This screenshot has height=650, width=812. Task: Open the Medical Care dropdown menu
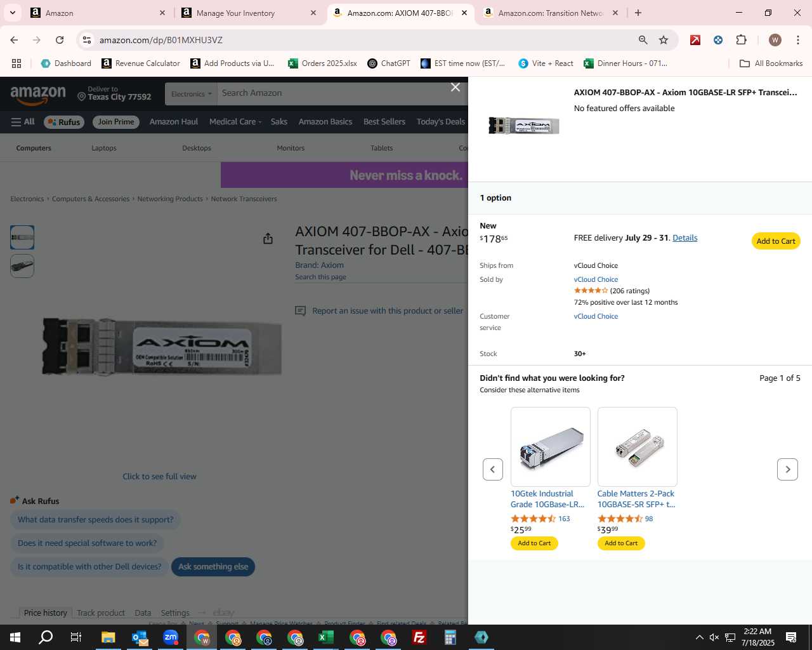point(235,122)
